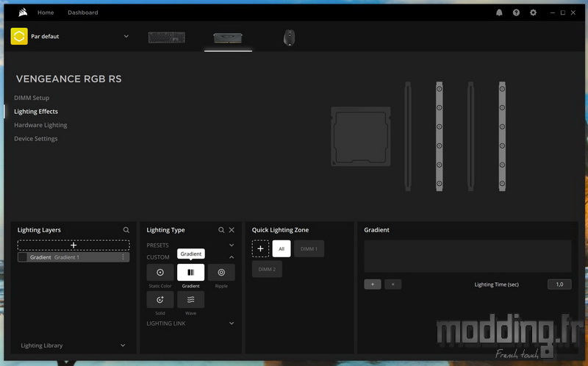588x366 pixels.
Task: Click the bottom LED on fourth DIMM
Action: click(502, 184)
